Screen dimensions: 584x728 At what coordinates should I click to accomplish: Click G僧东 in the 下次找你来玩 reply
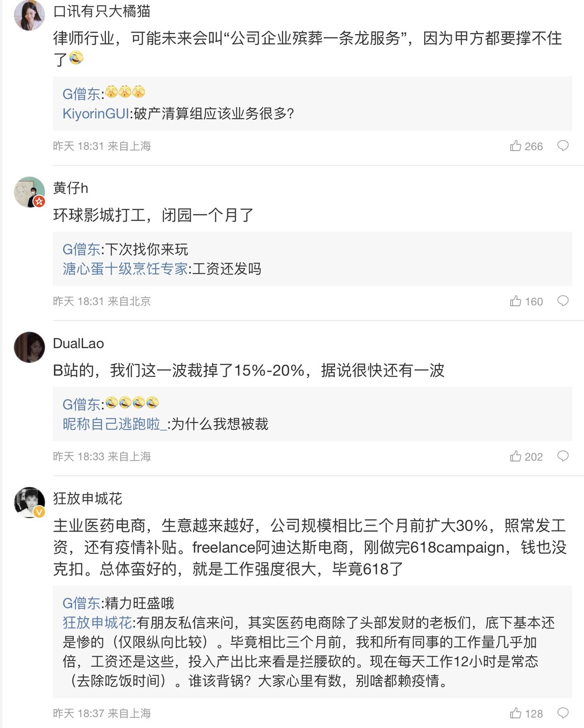81,250
